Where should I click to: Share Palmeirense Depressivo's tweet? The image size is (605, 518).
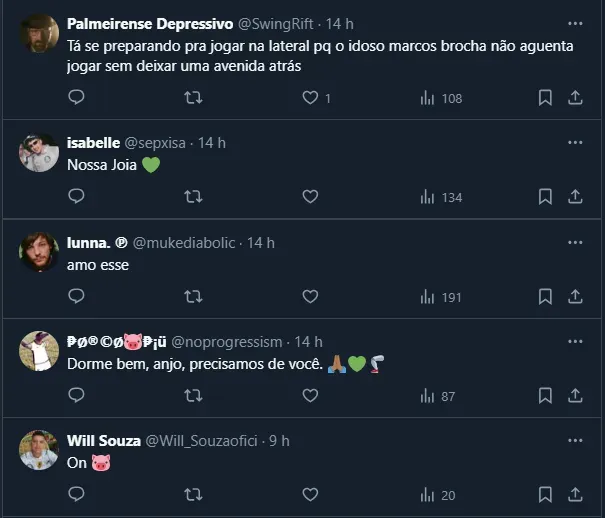[x=575, y=98]
